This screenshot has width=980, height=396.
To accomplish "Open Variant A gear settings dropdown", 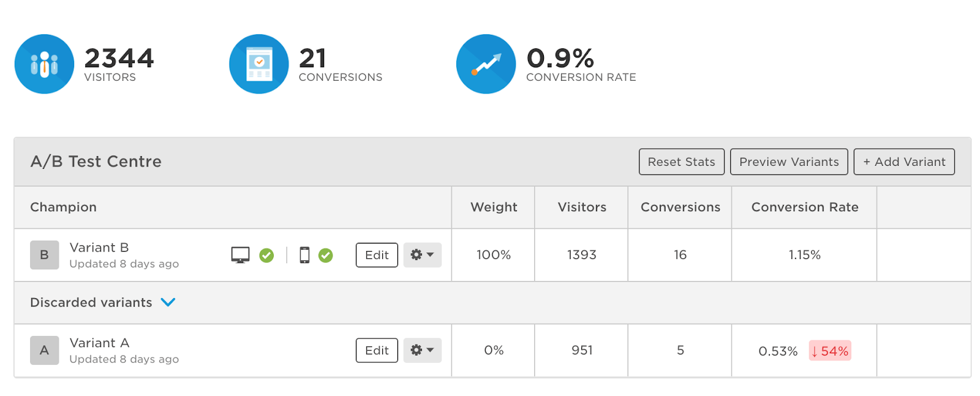I will point(422,350).
